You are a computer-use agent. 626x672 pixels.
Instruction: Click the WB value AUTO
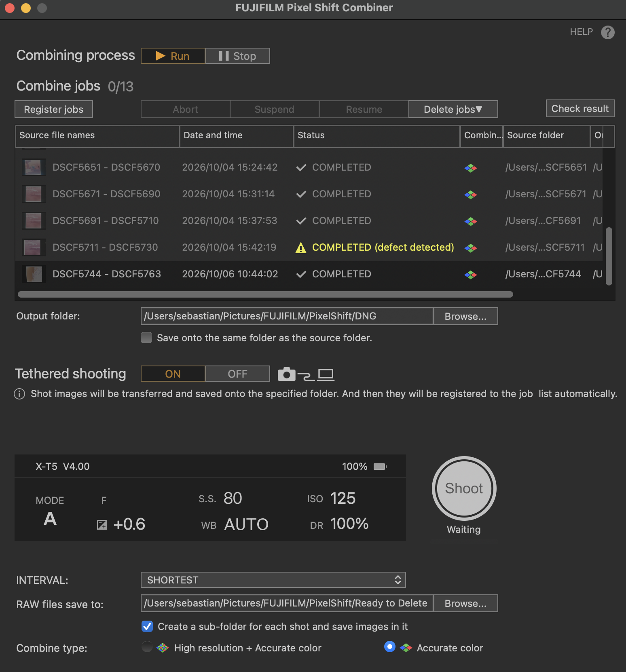246,524
